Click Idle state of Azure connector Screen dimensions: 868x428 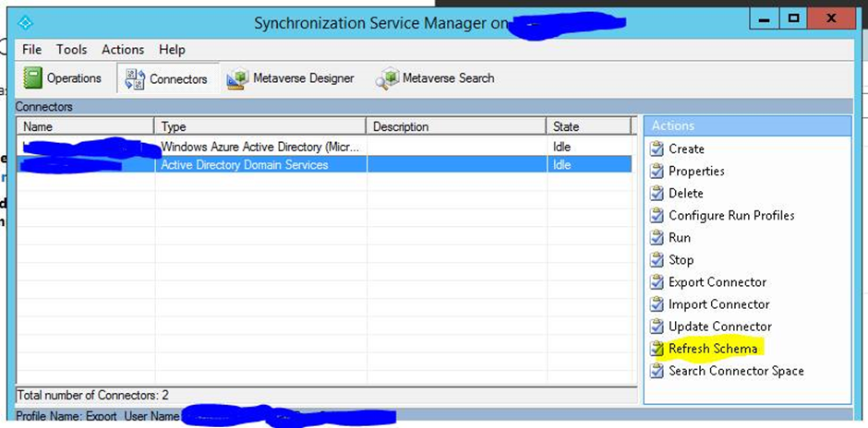coord(561,147)
